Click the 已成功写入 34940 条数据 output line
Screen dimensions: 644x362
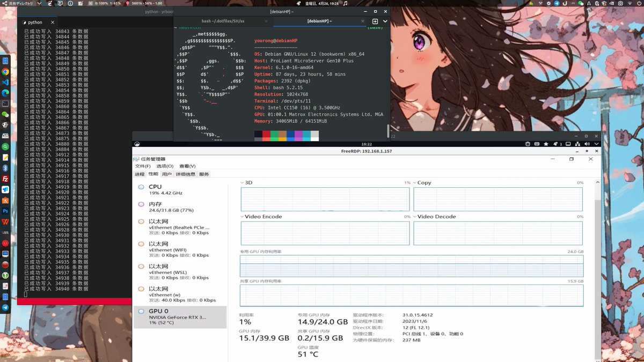point(56,289)
